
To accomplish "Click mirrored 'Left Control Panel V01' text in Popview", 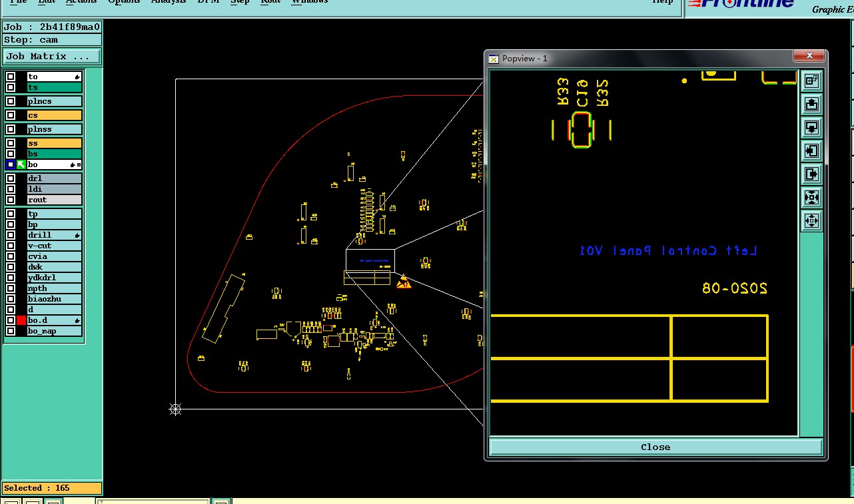I will point(668,250).
